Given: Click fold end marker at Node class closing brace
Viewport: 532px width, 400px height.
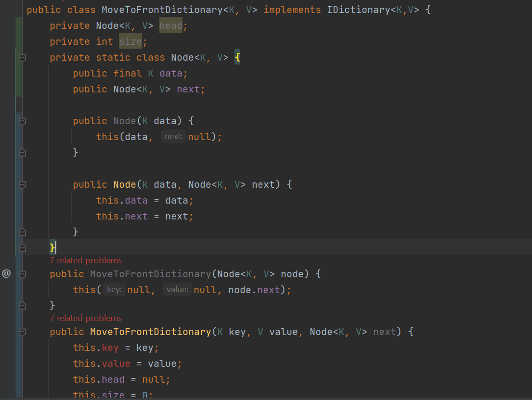Looking at the screenshot, I should pos(22,248).
